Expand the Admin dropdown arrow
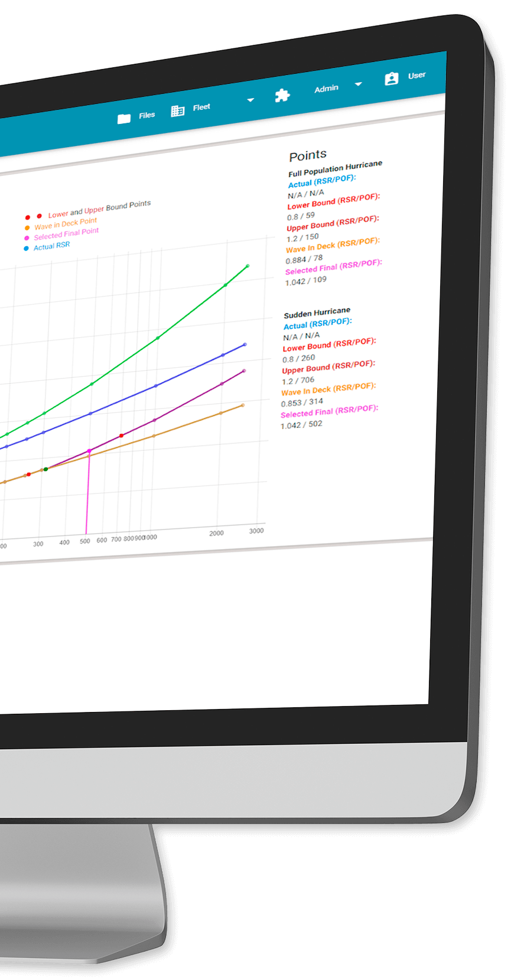Viewport: 514px width, 980px height. click(358, 84)
